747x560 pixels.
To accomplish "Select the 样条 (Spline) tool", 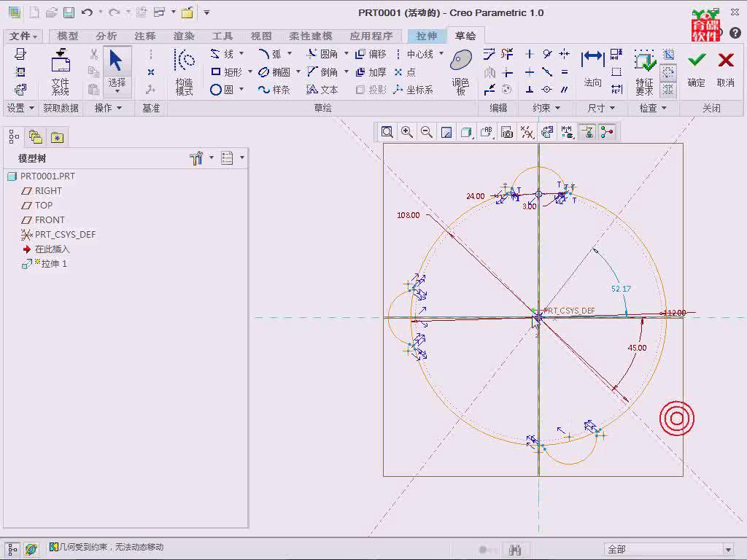I will [274, 90].
